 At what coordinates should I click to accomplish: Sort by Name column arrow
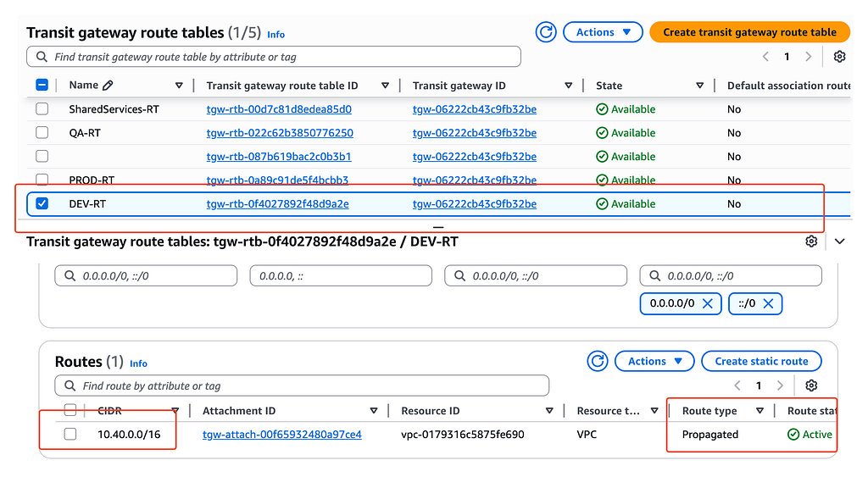[179, 86]
